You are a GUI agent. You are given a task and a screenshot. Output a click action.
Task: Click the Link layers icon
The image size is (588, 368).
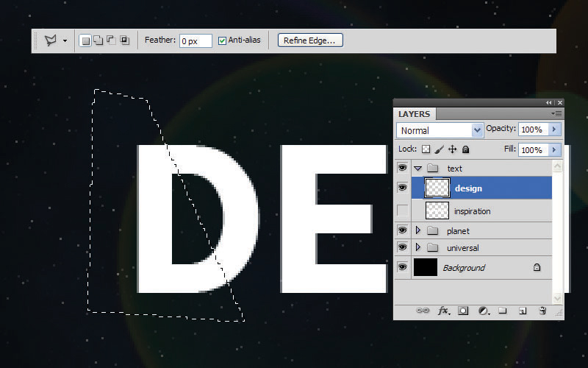pyautogui.click(x=423, y=311)
